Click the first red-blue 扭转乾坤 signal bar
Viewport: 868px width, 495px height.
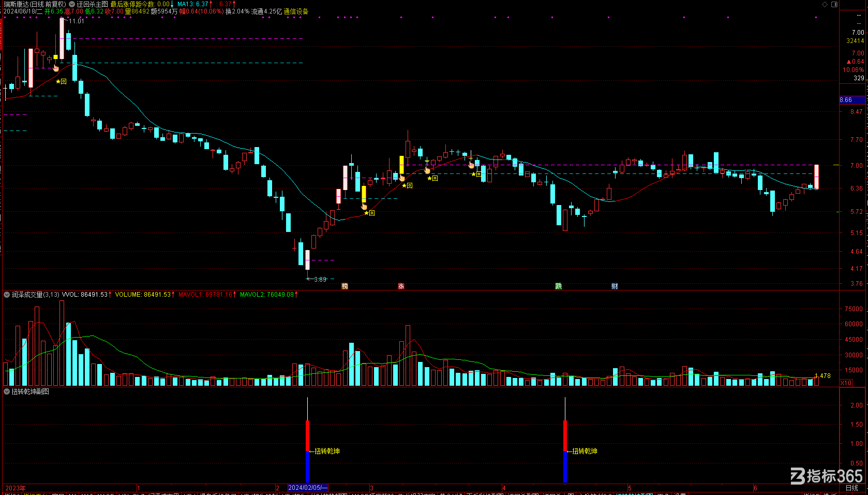308,452
